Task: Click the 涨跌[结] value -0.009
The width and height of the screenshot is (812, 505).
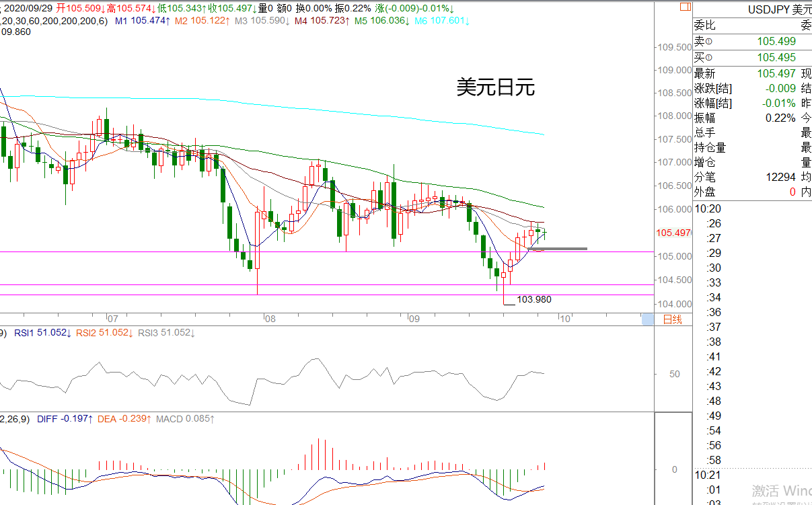Action: tap(780, 88)
